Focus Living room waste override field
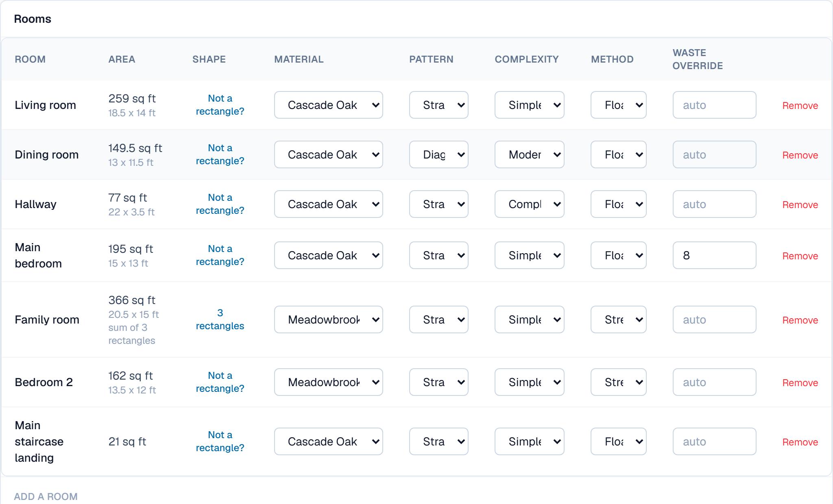The width and height of the screenshot is (833, 504). [x=714, y=105]
